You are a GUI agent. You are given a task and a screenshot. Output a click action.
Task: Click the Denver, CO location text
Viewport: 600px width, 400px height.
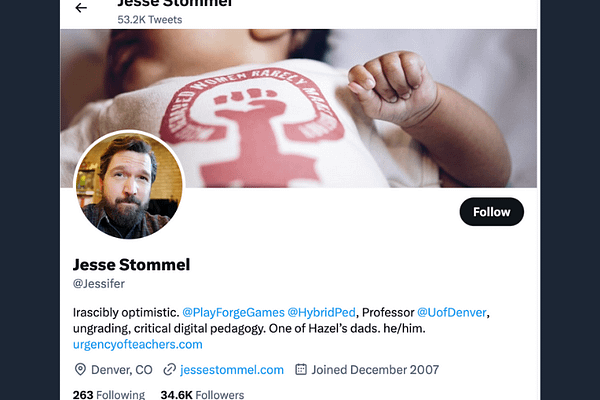[122, 370]
